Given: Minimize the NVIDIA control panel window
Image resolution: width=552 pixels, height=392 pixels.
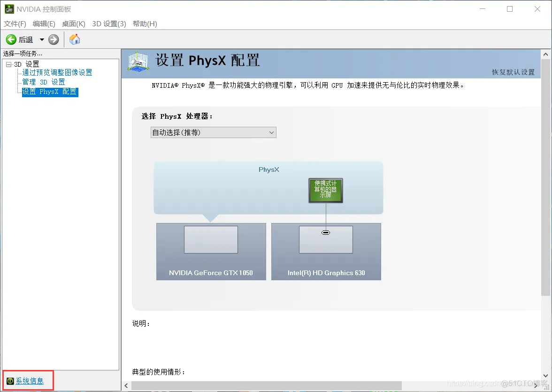Looking at the screenshot, I should [x=483, y=9].
